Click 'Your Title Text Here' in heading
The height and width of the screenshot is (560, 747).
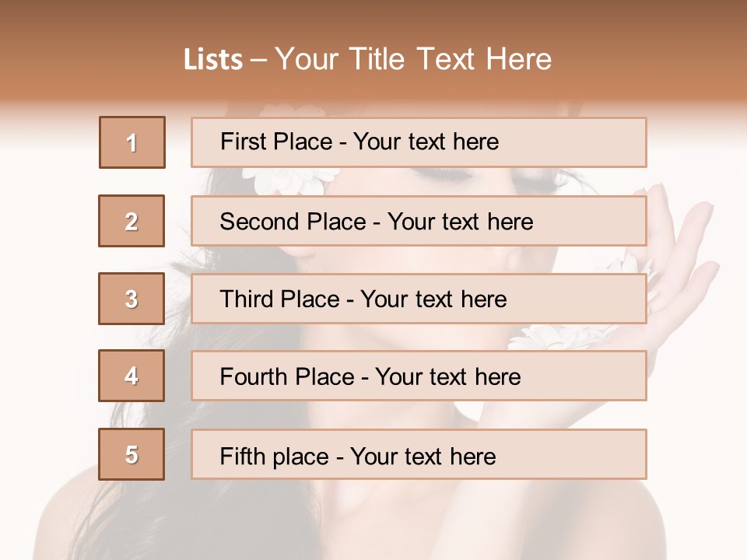(x=413, y=59)
